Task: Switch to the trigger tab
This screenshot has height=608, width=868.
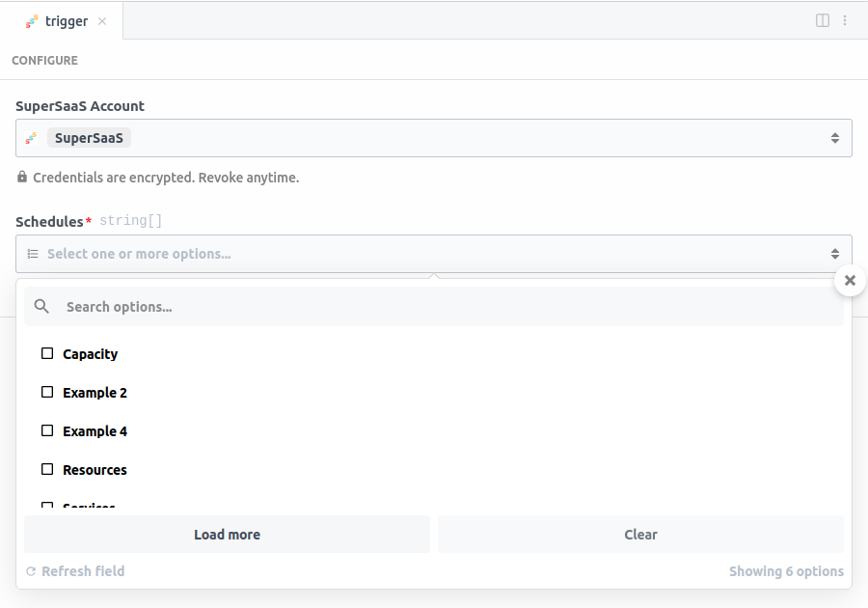Action: [x=66, y=20]
